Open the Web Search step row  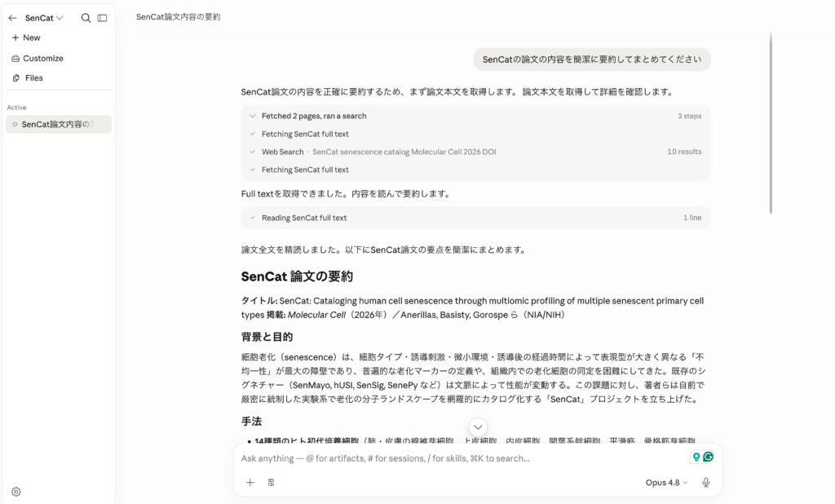click(475, 152)
